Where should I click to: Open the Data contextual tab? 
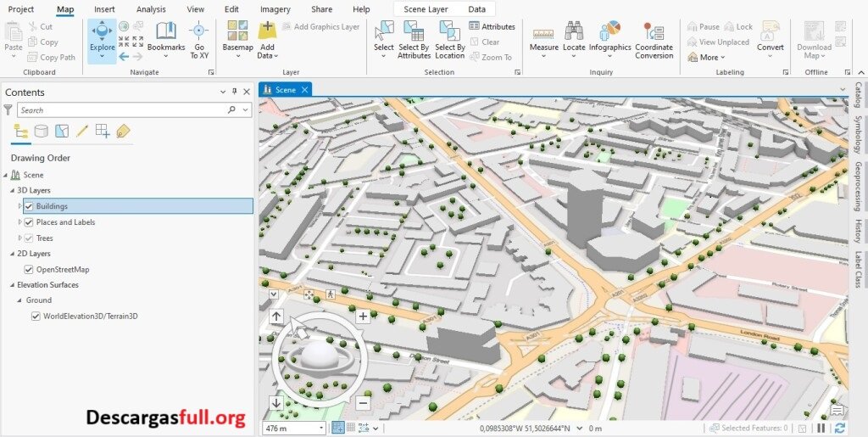click(x=476, y=8)
